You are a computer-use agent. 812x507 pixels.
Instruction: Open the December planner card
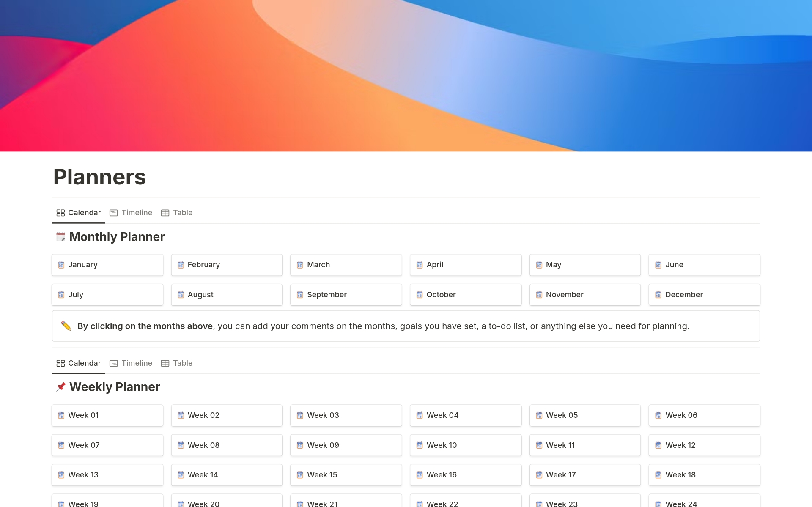[704, 295]
